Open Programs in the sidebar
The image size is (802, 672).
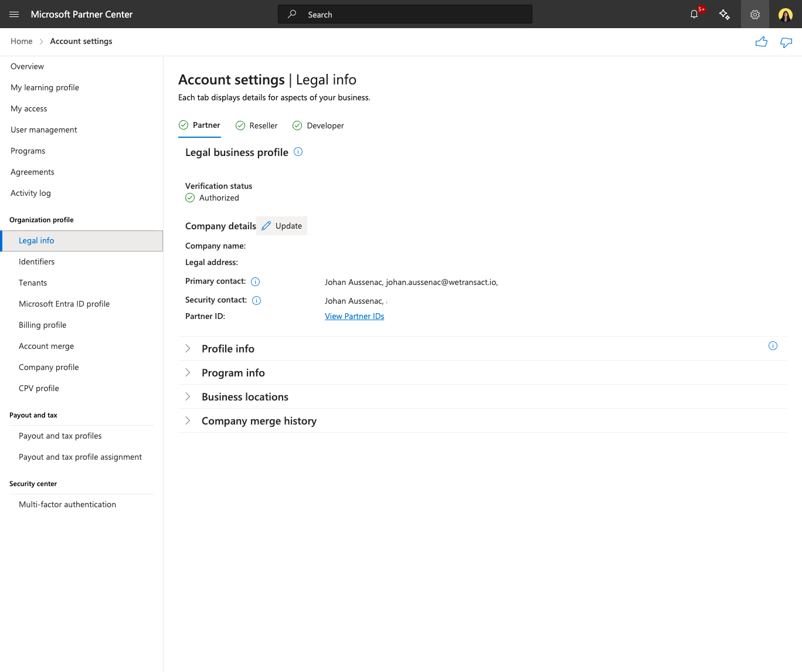coord(28,151)
